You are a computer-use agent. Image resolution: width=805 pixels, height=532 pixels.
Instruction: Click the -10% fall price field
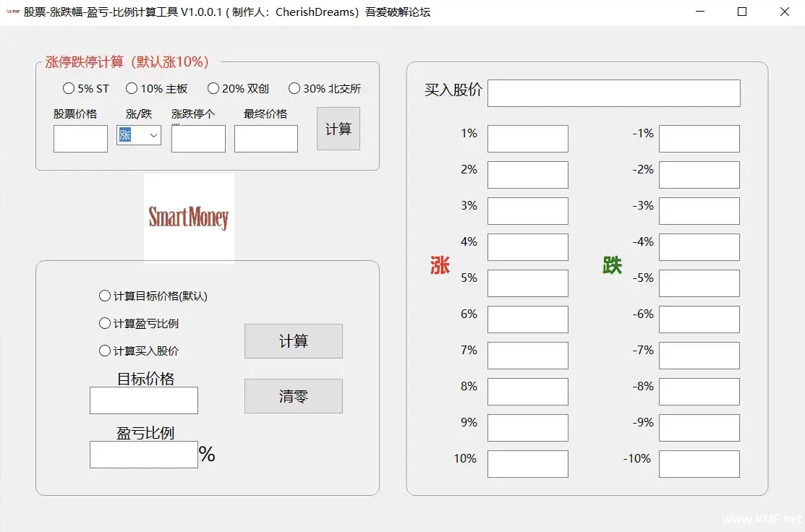[x=699, y=463]
